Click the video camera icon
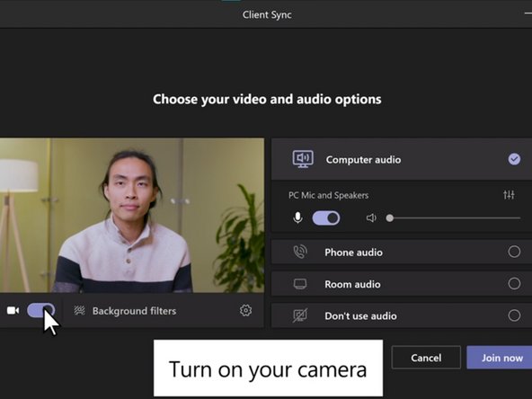 [13, 310]
